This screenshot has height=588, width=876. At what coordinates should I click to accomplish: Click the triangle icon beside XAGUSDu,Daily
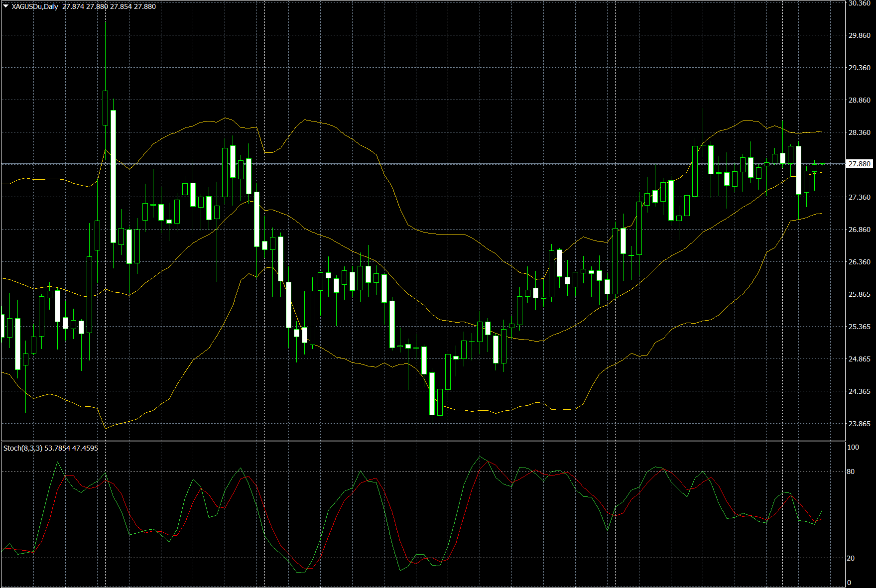tap(5, 6)
